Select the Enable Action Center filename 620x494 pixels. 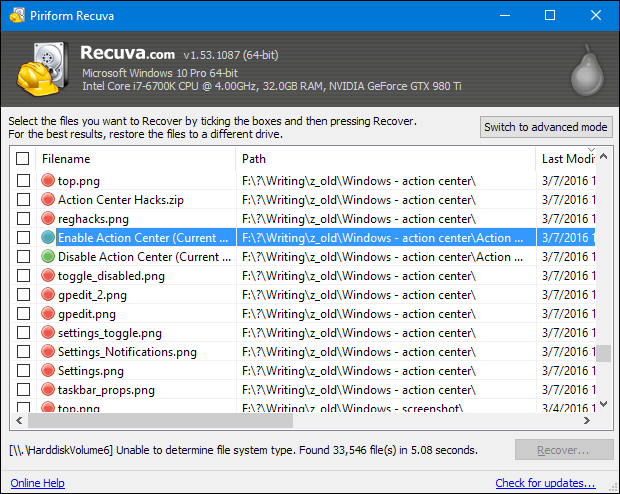(143, 238)
